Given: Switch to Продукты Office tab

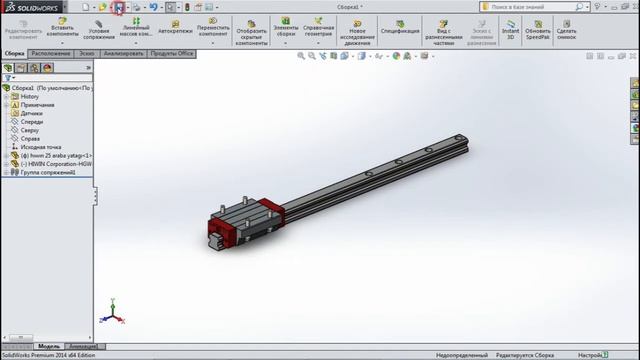Looking at the screenshot, I should coord(172,53).
